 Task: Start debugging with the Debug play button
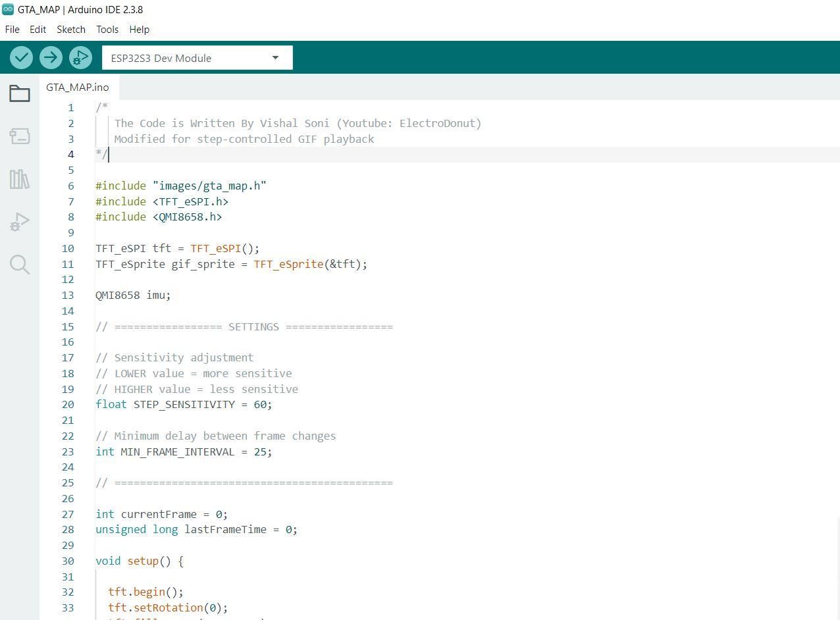[80, 58]
